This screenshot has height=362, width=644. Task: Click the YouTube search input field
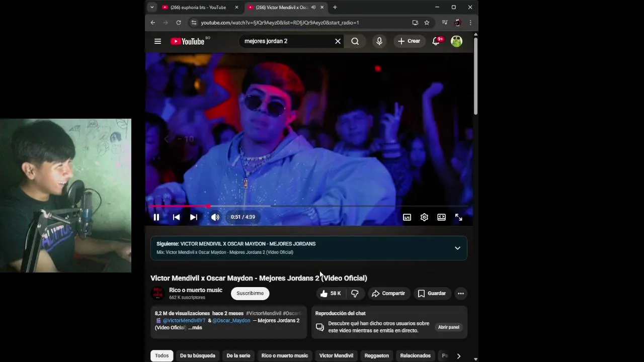[287, 41]
